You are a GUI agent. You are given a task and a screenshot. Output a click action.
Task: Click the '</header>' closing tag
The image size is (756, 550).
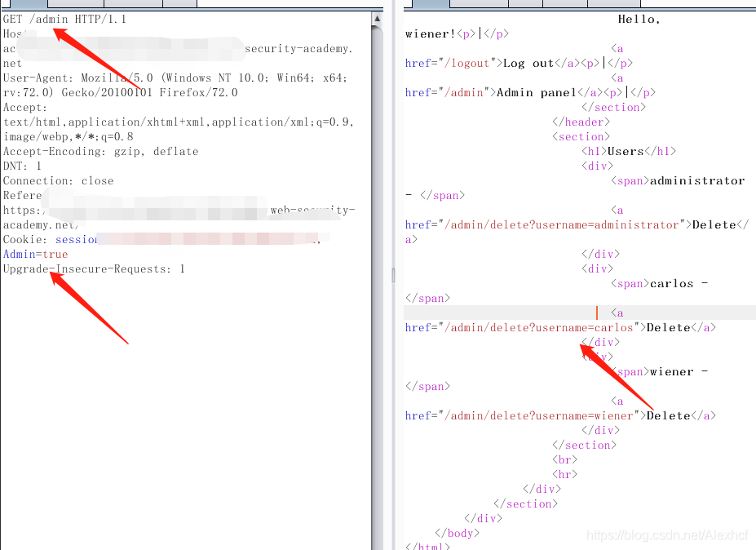581,122
